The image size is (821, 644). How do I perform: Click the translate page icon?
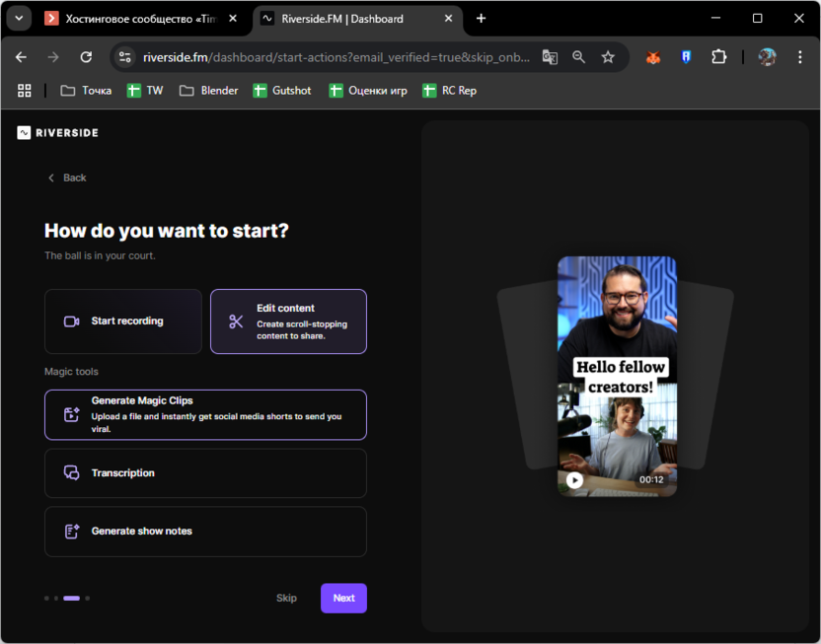(550, 57)
